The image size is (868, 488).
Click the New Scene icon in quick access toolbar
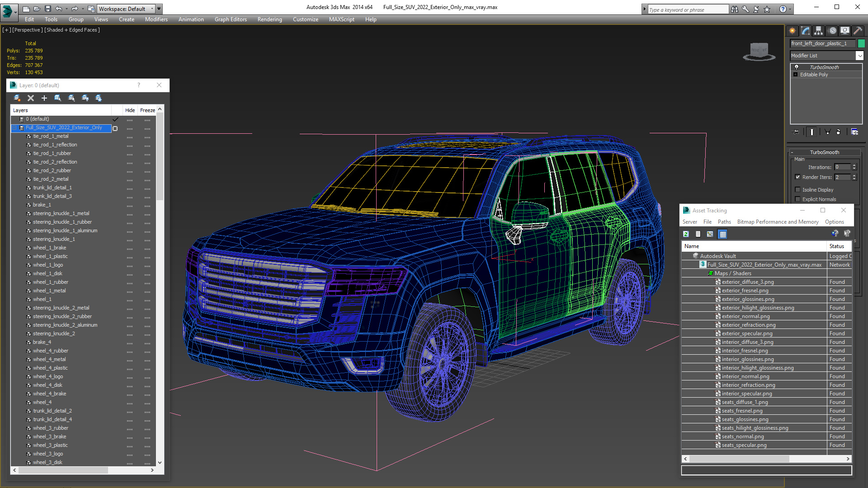(x=26, y=9)
